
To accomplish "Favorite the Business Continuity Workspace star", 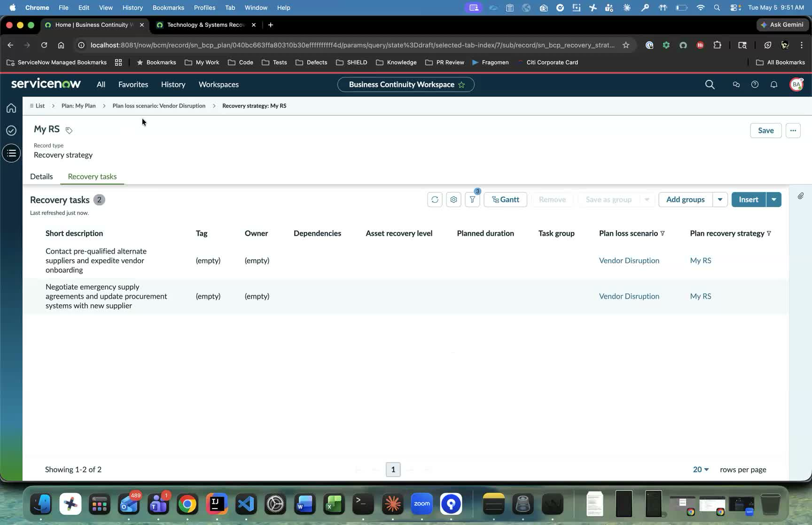I will pyautogui.click(x=462, y=85).
